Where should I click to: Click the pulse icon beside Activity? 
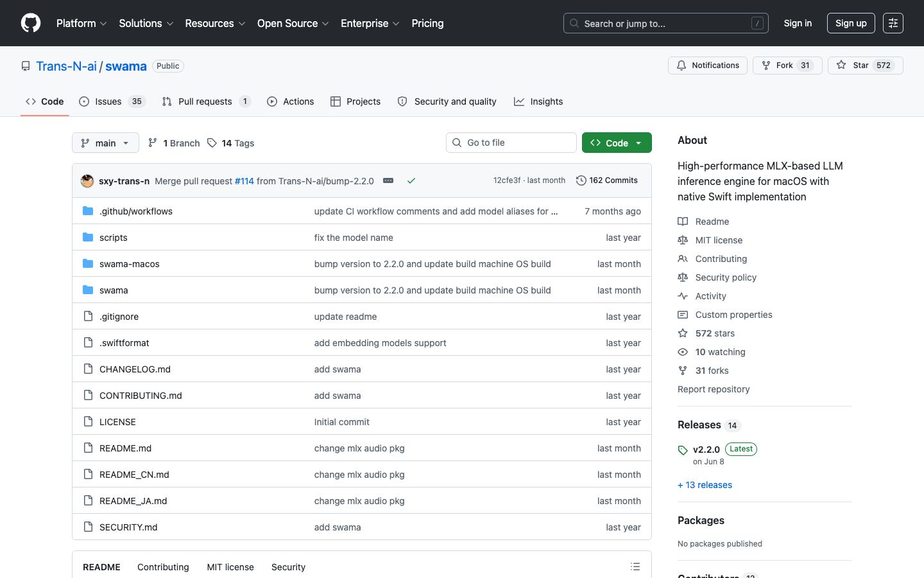click(x=683, y=296)
